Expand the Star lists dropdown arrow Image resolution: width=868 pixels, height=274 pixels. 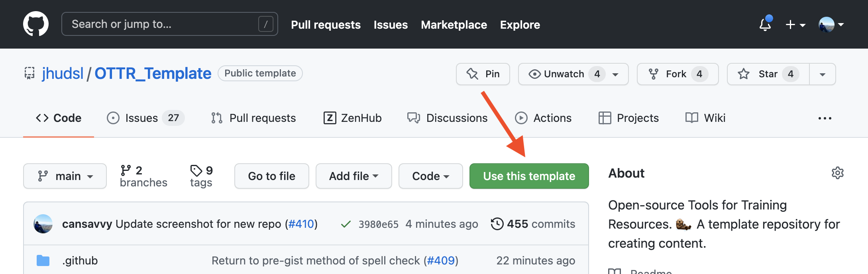coord(823,74)
